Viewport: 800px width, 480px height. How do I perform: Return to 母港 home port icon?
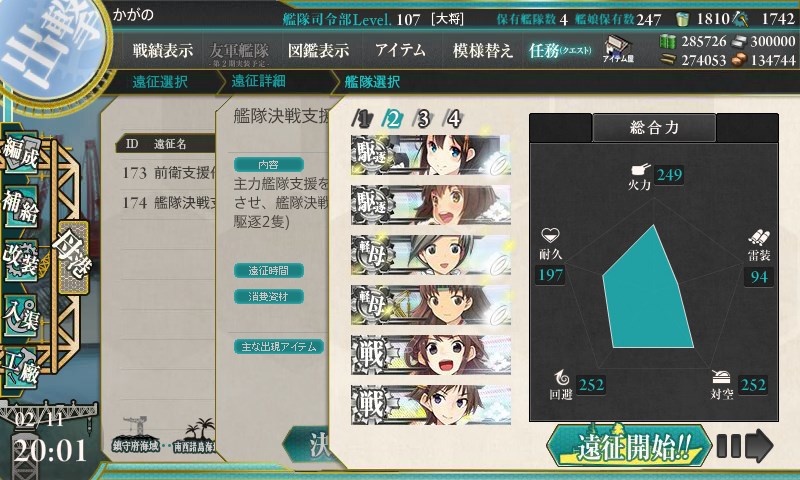[x=73, y=257]
